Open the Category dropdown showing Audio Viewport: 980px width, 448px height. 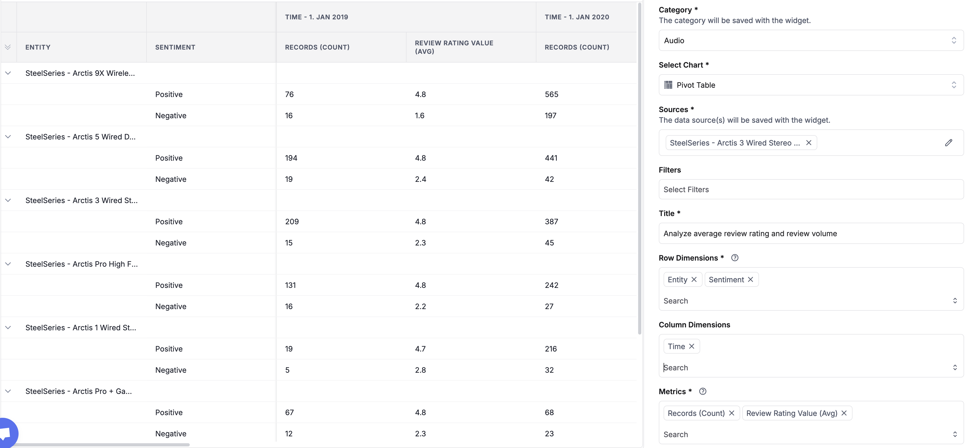pyautogui.click(x=811, y=40)
